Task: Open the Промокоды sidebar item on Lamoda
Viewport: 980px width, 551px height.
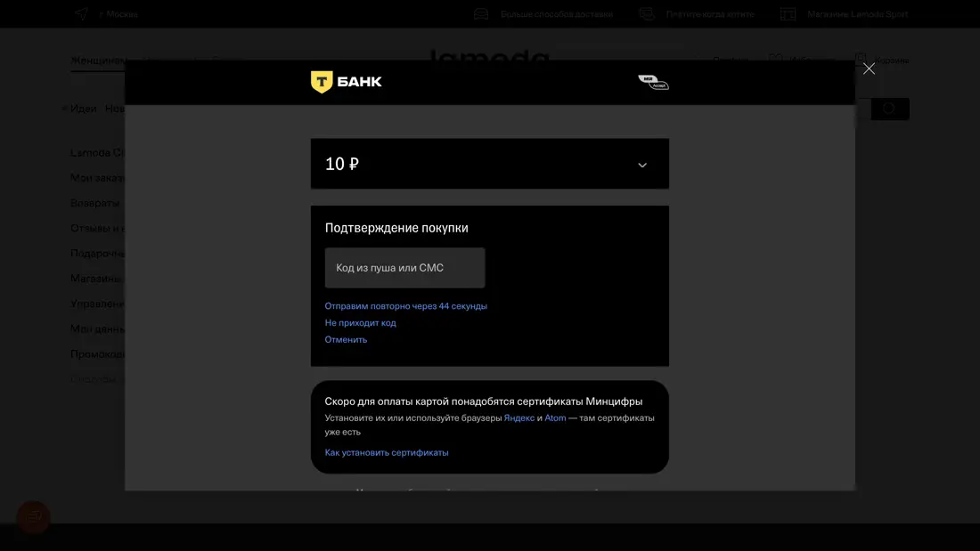Action: pyautogui.click(x=97, y=354)
